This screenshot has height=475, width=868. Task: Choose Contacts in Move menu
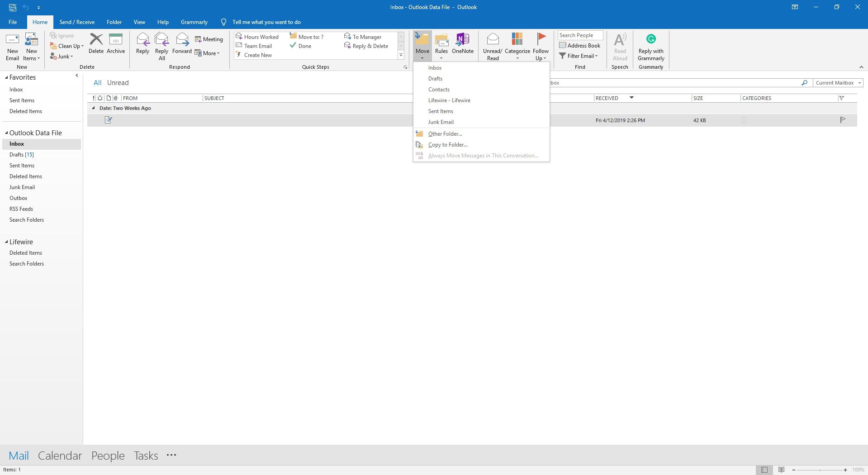(481, 90)
